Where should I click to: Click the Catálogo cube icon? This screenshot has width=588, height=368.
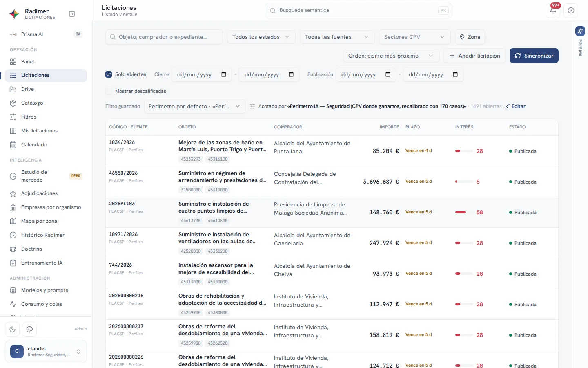click(x=13, y=103)
